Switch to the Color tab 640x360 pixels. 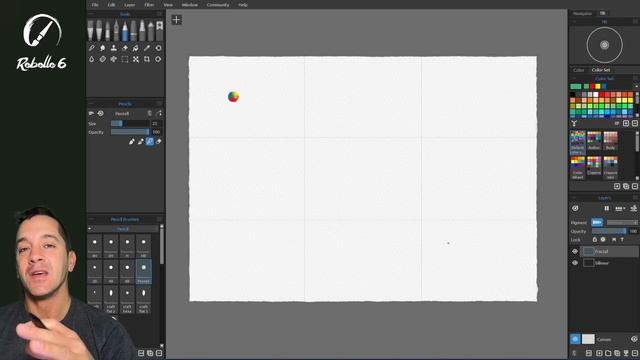coord(578,70)
